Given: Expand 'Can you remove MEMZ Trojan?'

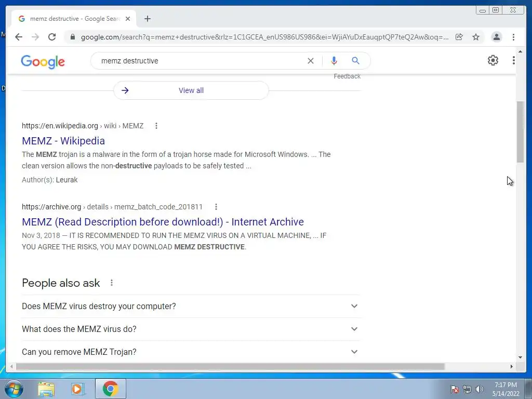Looking at the screenshot, I should tap(190, 352).
